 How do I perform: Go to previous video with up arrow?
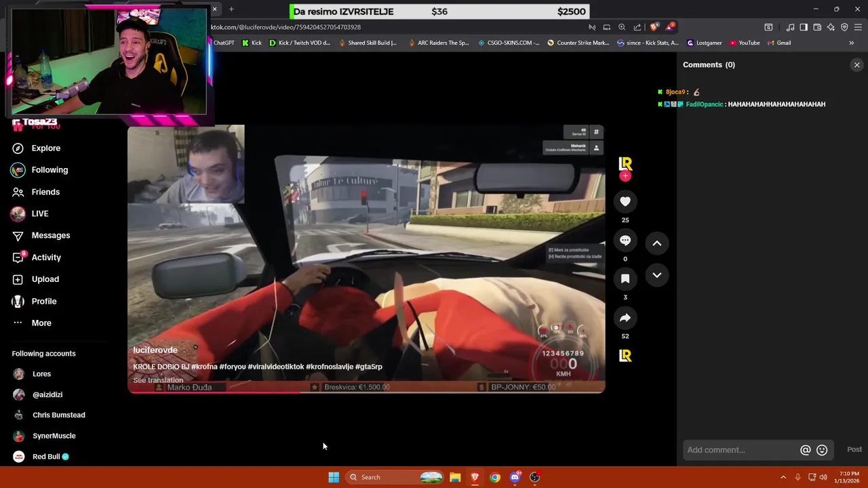coord(656,243)
